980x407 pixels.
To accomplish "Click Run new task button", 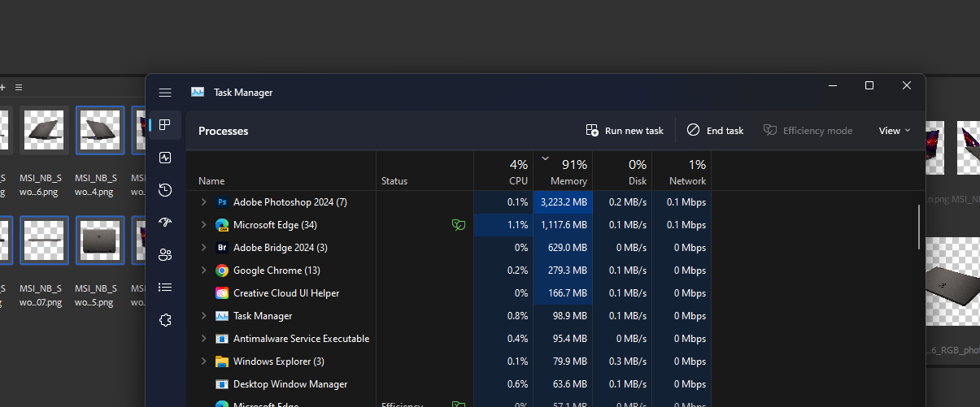I will 625,131.
